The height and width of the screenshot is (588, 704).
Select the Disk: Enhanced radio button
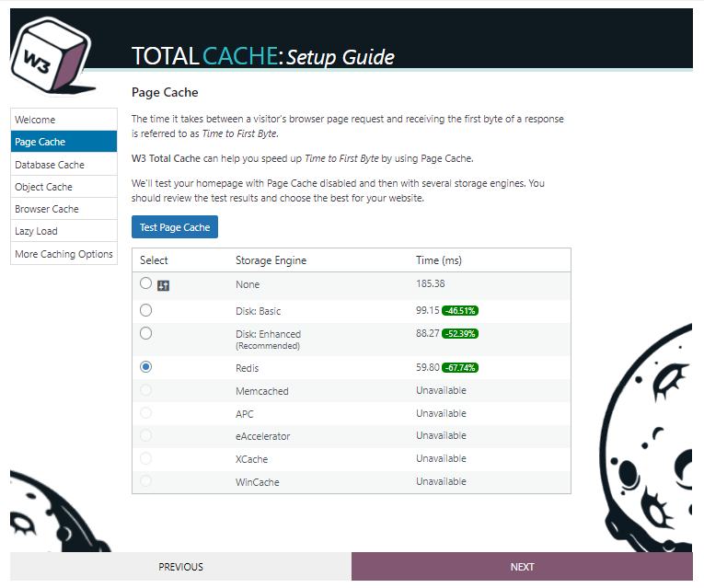click(145, 333)
